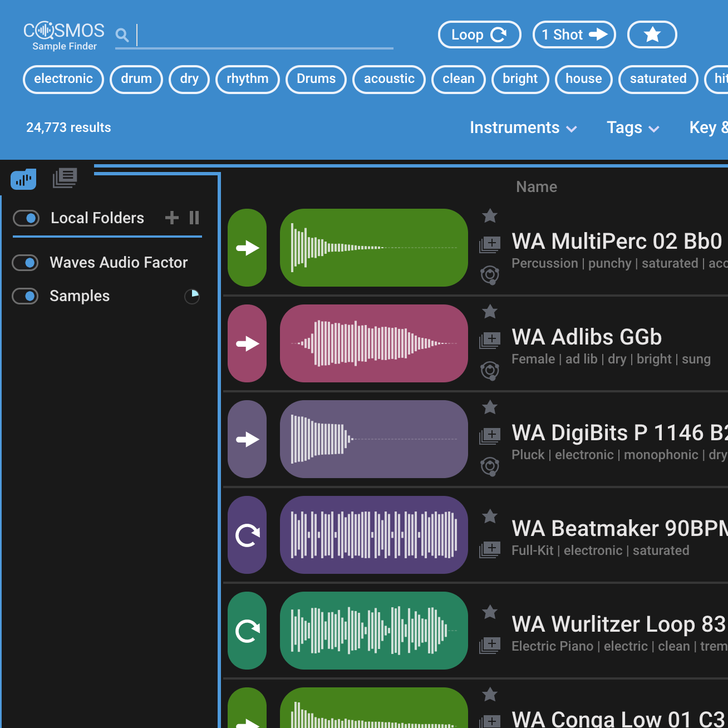Toggle the Samples folder switch
This screenshot has width=728, height=728.
pyautogui.click(x=25, y=296)
